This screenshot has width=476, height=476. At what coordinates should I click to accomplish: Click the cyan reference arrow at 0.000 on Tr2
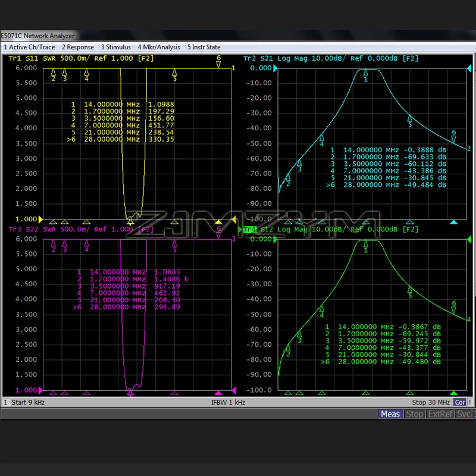pyautogui.click(x=275, y=68)
